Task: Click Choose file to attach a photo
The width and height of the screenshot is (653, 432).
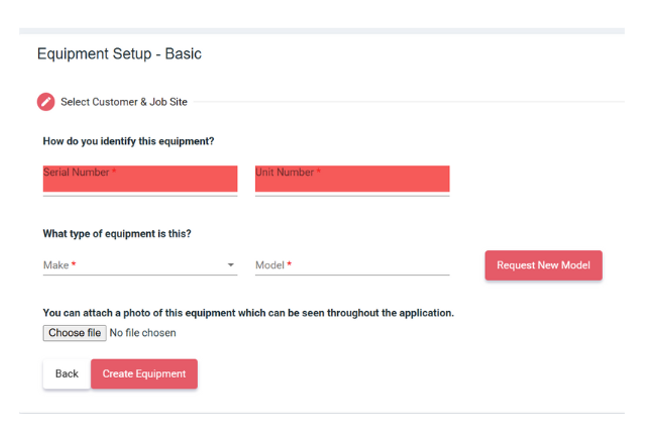Action: tap(74, 333)
